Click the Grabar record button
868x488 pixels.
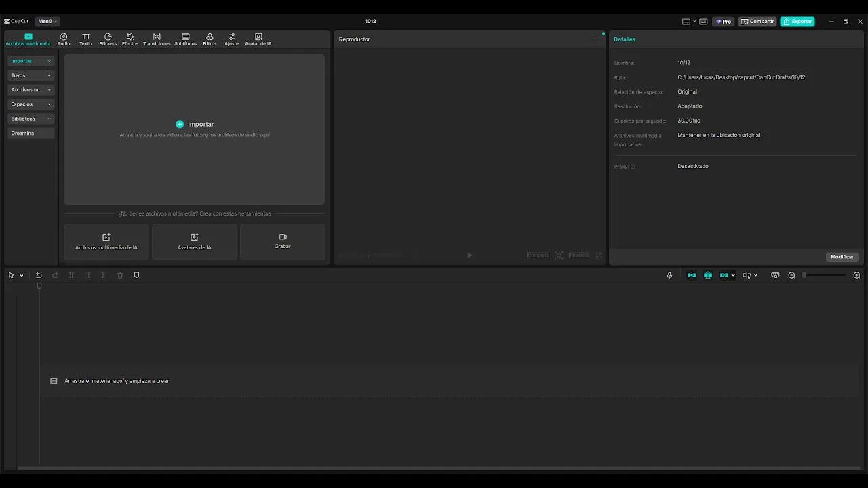[x=283, y=242]
